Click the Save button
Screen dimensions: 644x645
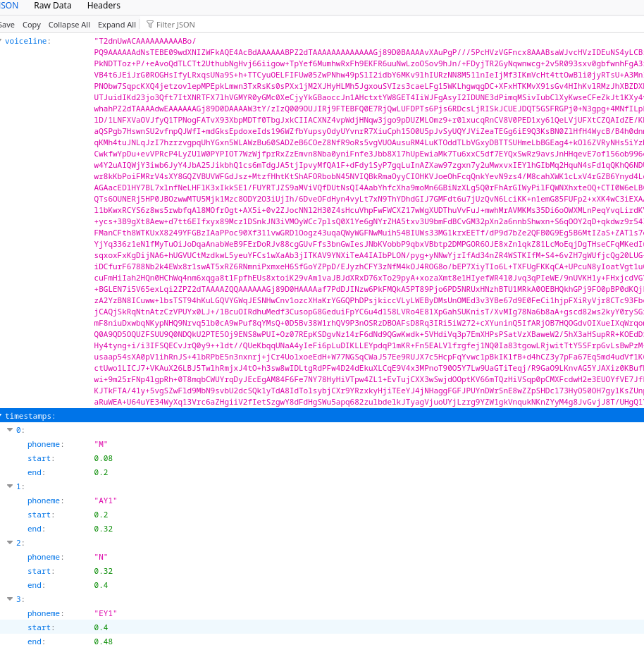click(7, 25)
